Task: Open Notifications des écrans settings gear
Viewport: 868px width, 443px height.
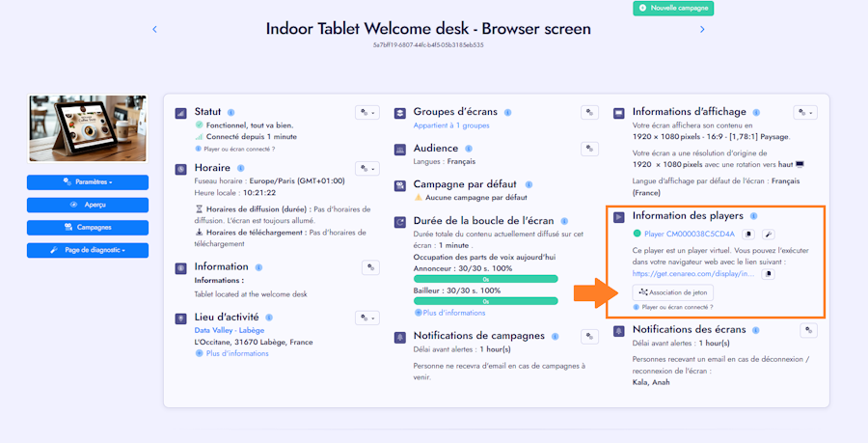Action: tap(809, 331)
